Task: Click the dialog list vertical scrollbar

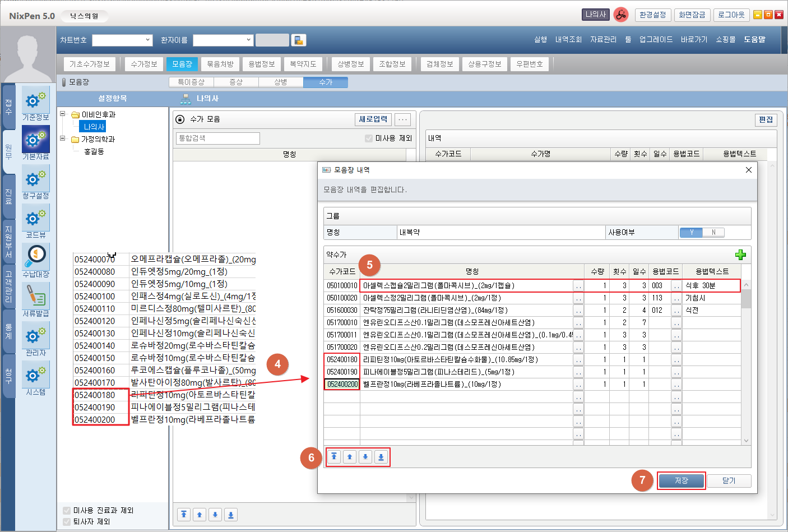Action: (746, 364)
